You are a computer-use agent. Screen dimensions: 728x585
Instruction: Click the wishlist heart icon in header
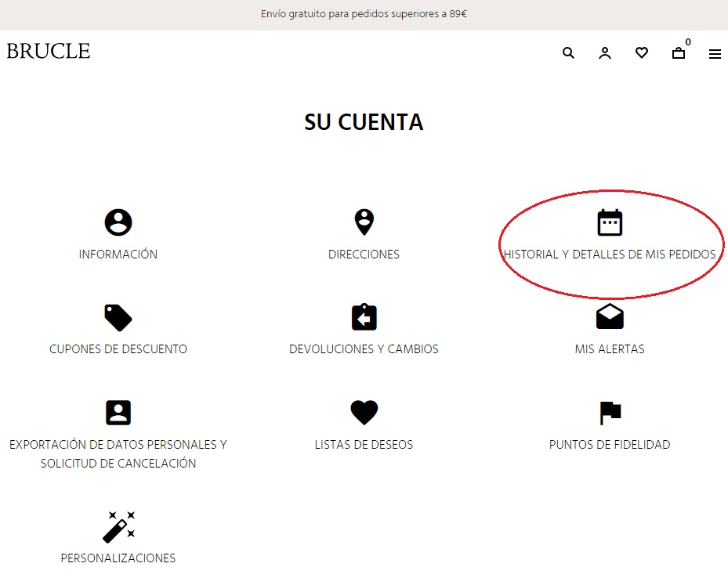(x=642, y=53)
